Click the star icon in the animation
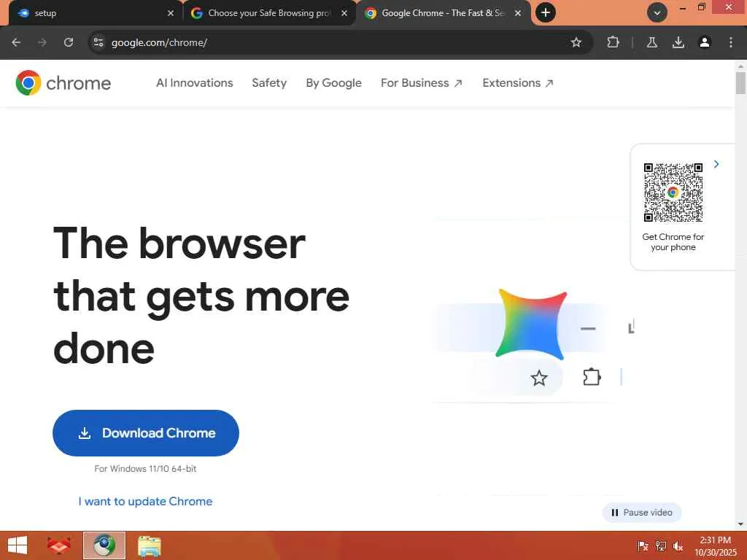747x560 pixels. click(x=539, y=378)
